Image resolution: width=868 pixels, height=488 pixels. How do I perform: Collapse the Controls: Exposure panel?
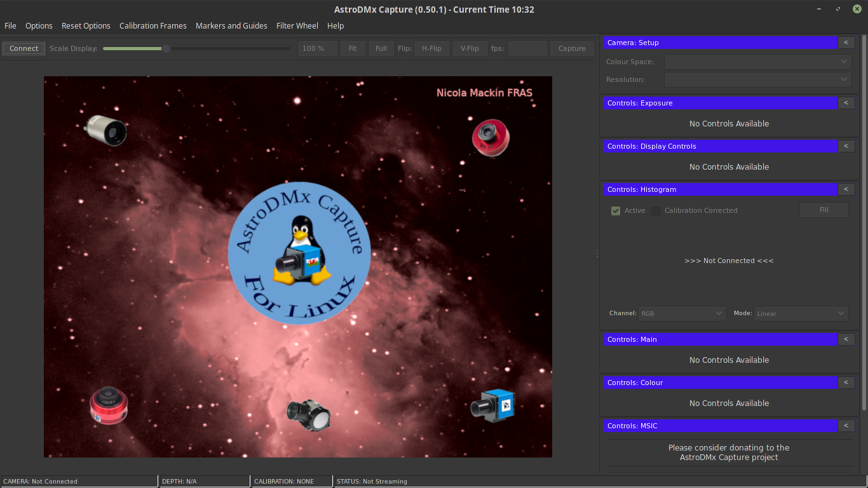846,103
